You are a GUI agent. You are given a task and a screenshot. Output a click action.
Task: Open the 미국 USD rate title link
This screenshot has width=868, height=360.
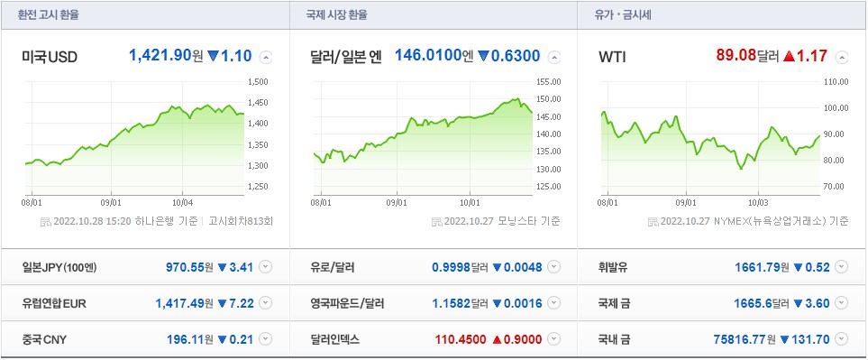click(50, 57)
